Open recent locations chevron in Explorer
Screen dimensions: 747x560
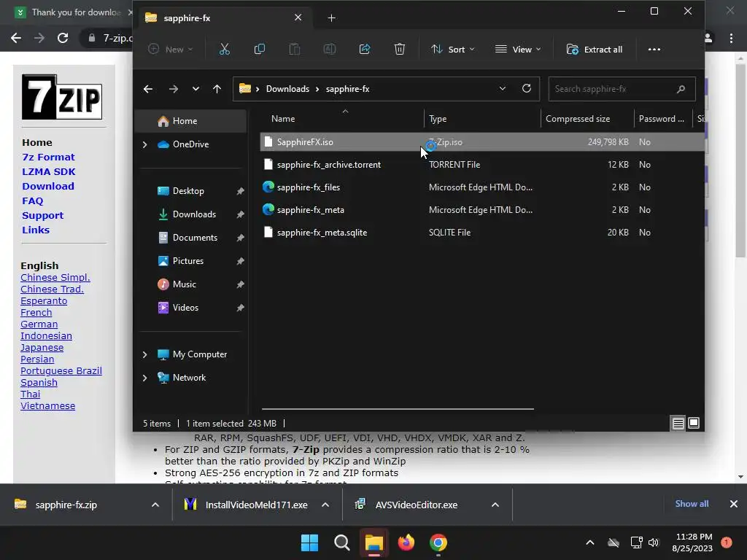pyautogui.click(x=196, y=89)
